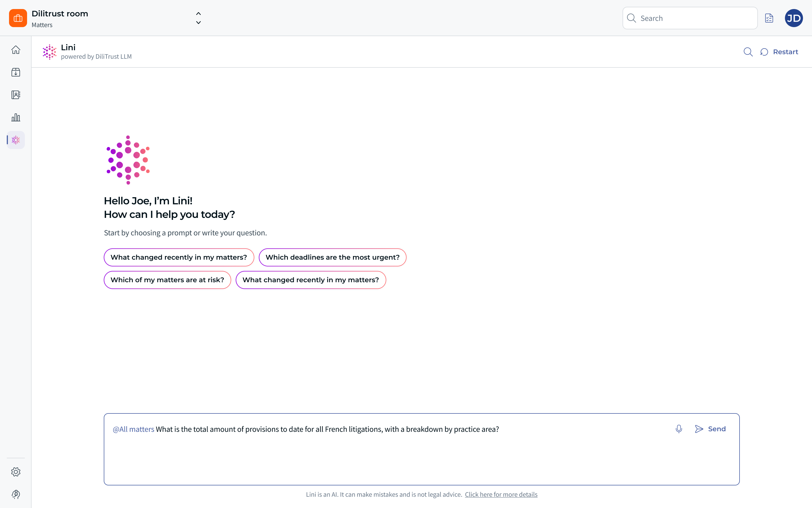
Task: Select the Lini AI assistant sidebar icon
Action: pos(16,140)
